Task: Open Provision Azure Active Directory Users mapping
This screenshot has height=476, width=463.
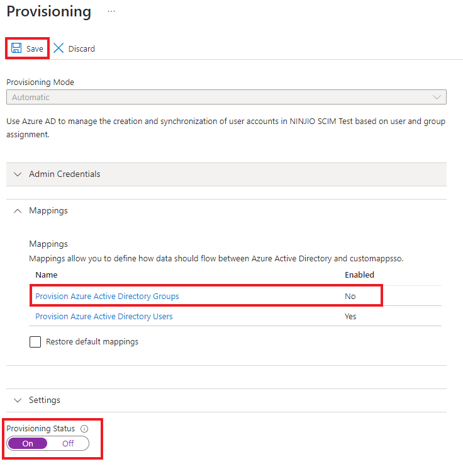Action: click(104, 317)
